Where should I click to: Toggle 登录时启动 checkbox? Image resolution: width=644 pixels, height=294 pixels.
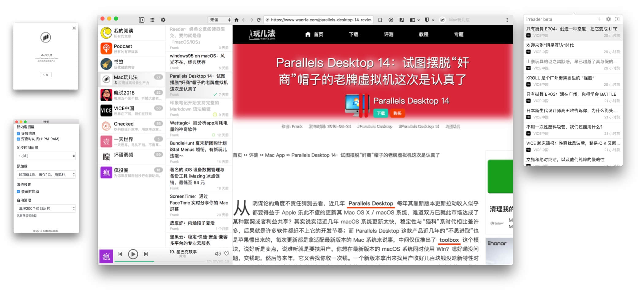pyautogui.click(x=18, y=191)
